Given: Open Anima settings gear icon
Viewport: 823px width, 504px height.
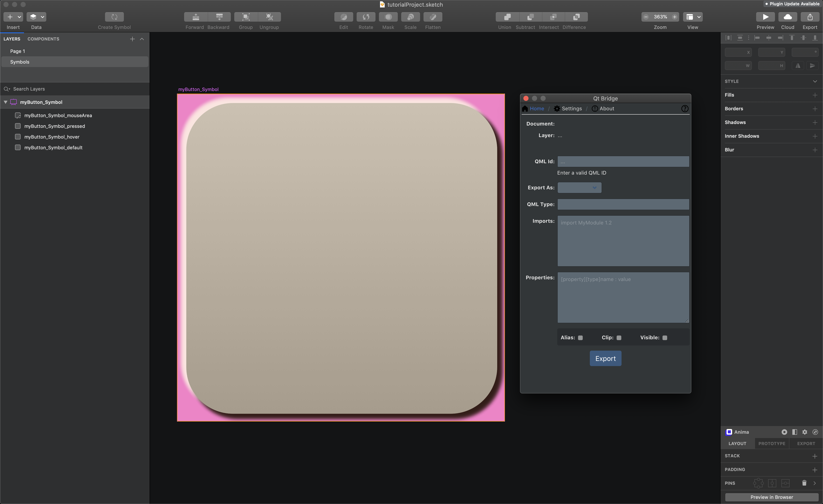Looking at the screenshot, I should 805,432.
